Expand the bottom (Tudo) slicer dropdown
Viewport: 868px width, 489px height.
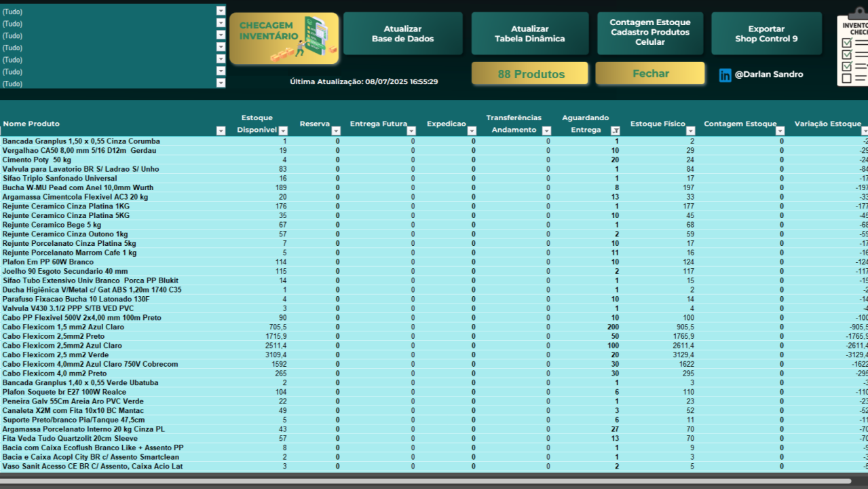pyautogui.click(x=221, y=83)
